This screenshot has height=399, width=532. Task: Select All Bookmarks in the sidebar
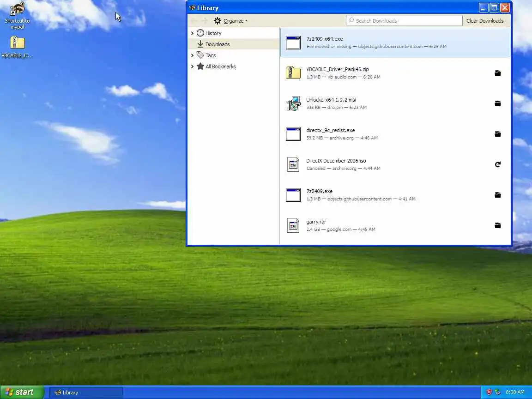(233, 66)
